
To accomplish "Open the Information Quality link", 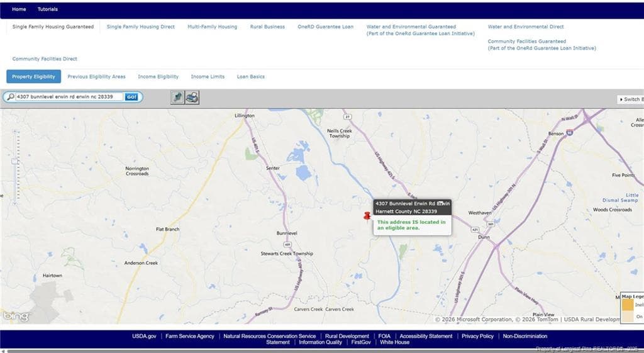I will (320, 342).
